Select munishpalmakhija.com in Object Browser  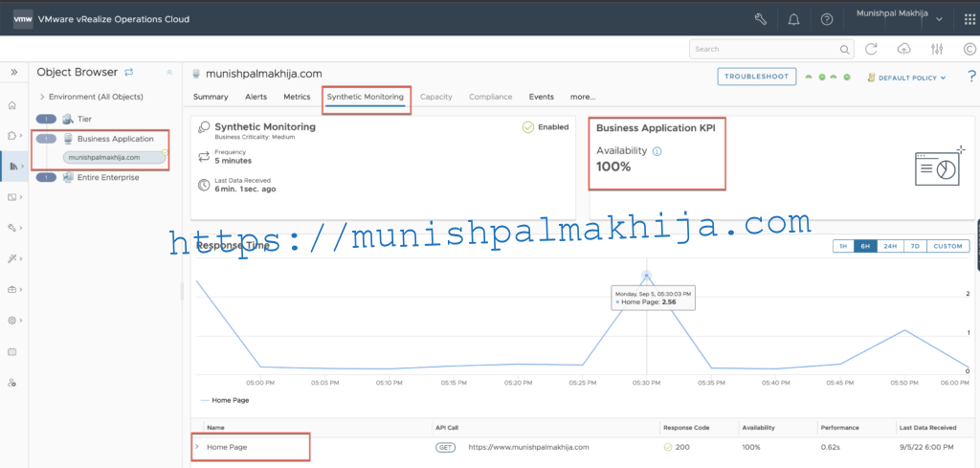tap(115, 158)
